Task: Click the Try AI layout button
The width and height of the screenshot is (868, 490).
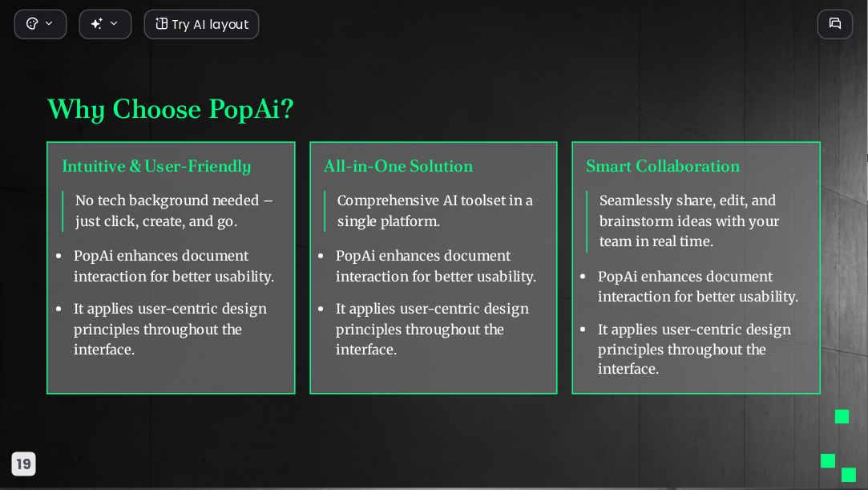Action: click(201, 24)
